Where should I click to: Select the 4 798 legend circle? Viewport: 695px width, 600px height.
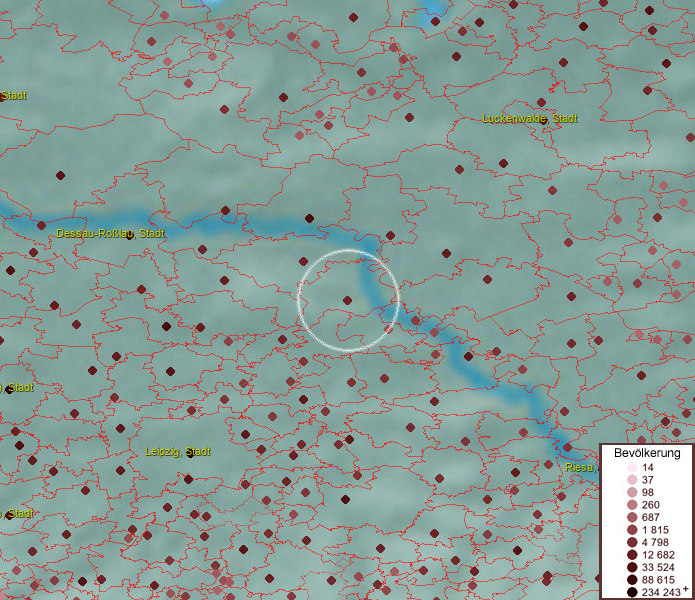(632, 542)
